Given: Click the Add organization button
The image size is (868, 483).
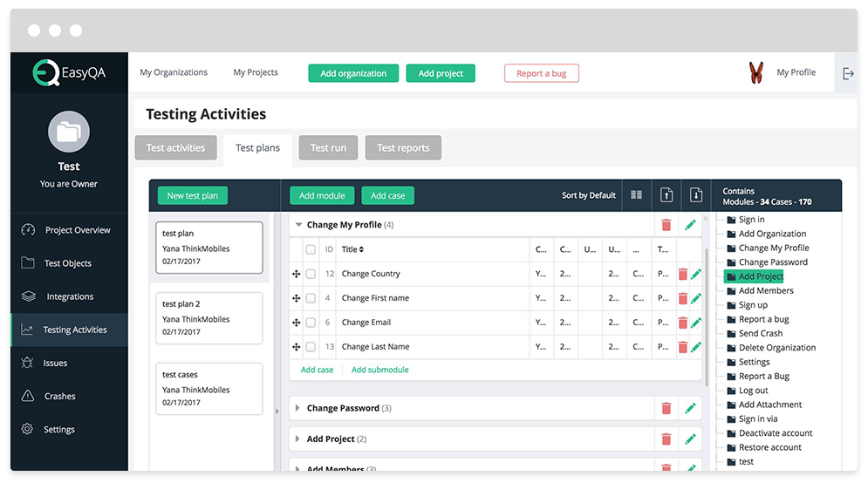Looking at the screenshot, I should pyautogui.click(x=353, y=73).
